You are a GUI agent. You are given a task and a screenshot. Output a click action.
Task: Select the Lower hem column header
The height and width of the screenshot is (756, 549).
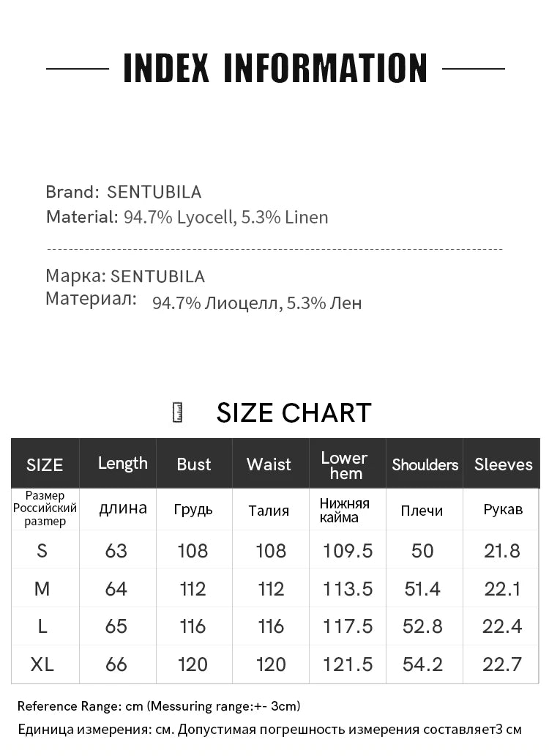coord(344,465)
